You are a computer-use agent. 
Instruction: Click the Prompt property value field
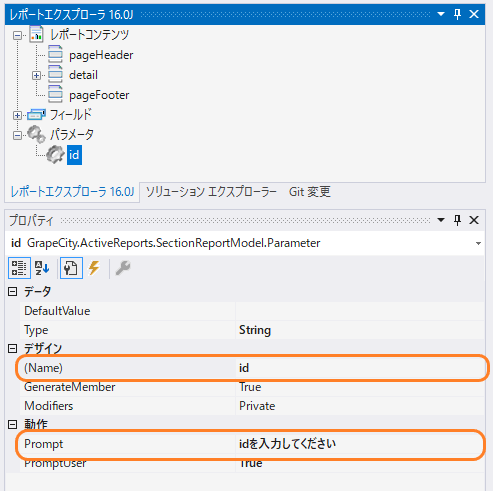click(360, 444)
